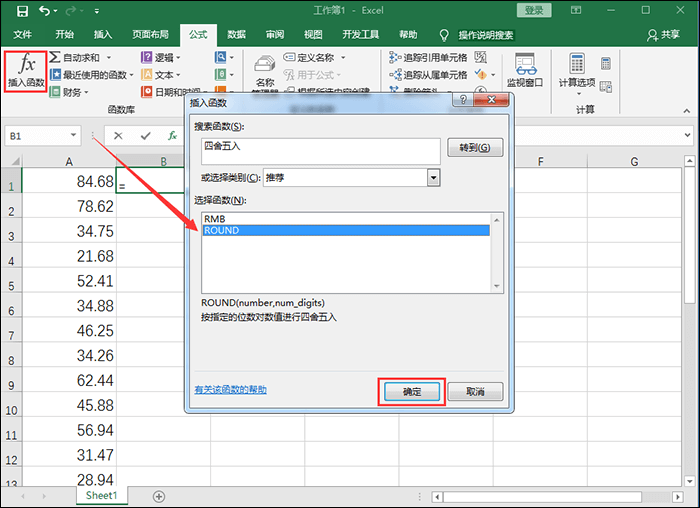Save the workbook via save icon
The image size is (700, 508).
pos(22,11)
